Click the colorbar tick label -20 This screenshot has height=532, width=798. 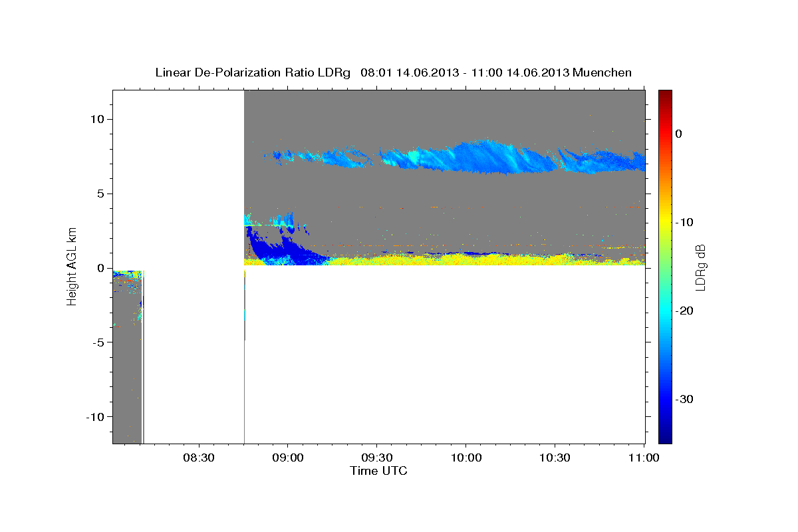[685, 311]
